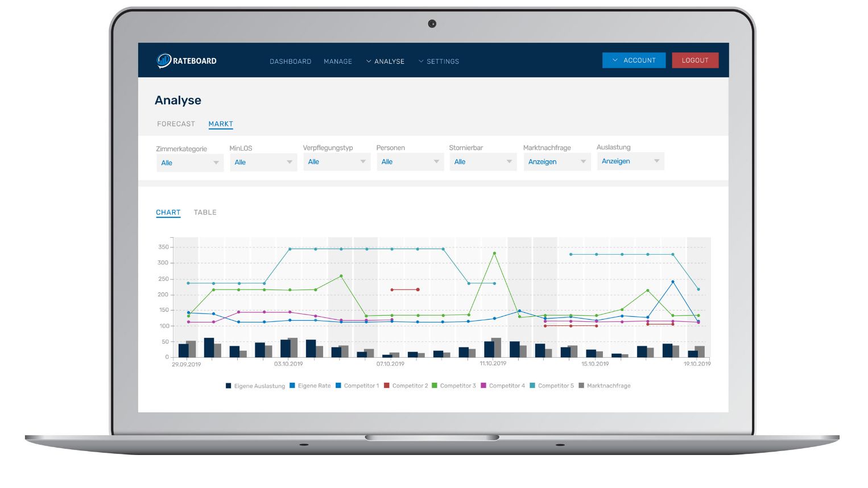The width and height of the screenshot is (868, 488).
Task: Click the Rateboard logo icon
Action: click(x=164, y=60)
